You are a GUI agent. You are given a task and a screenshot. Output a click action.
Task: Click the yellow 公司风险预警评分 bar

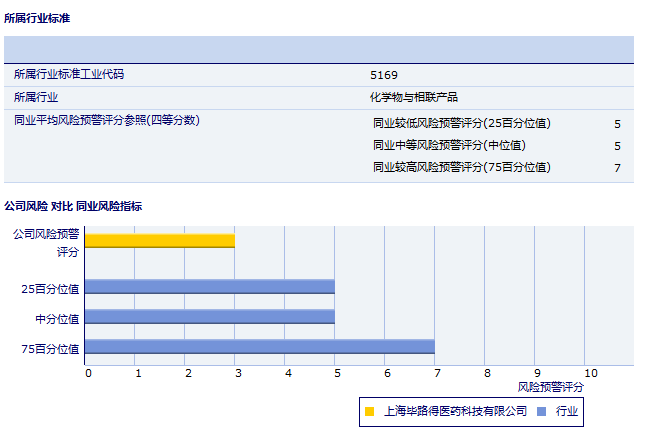(x=160, y=241)
